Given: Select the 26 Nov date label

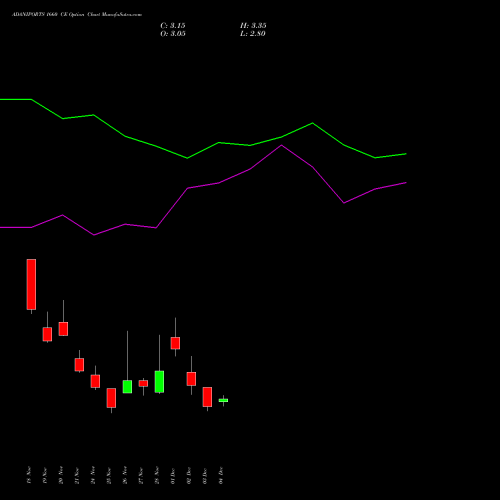Looking at the screenshot, I should [x=125, y=475].
